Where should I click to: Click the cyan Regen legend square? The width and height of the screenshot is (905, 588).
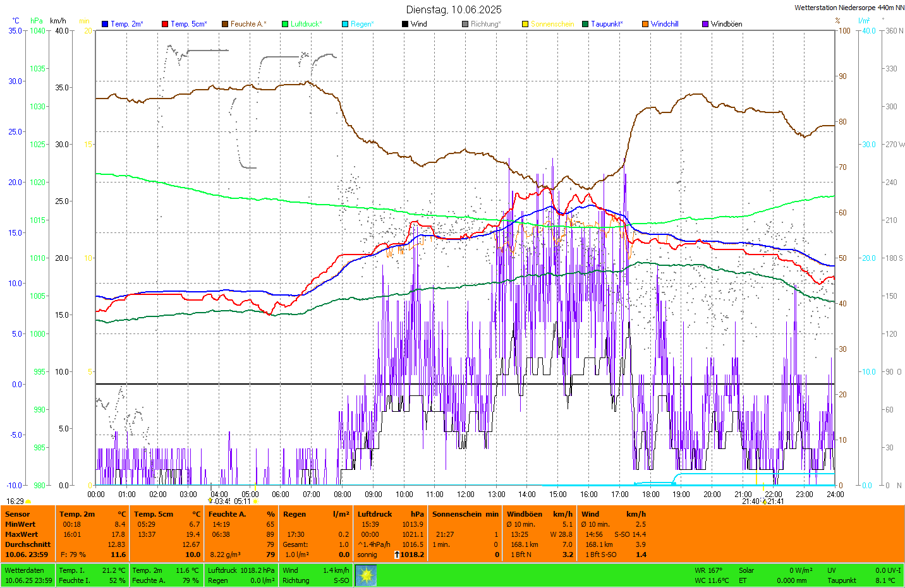pos(345,24)
